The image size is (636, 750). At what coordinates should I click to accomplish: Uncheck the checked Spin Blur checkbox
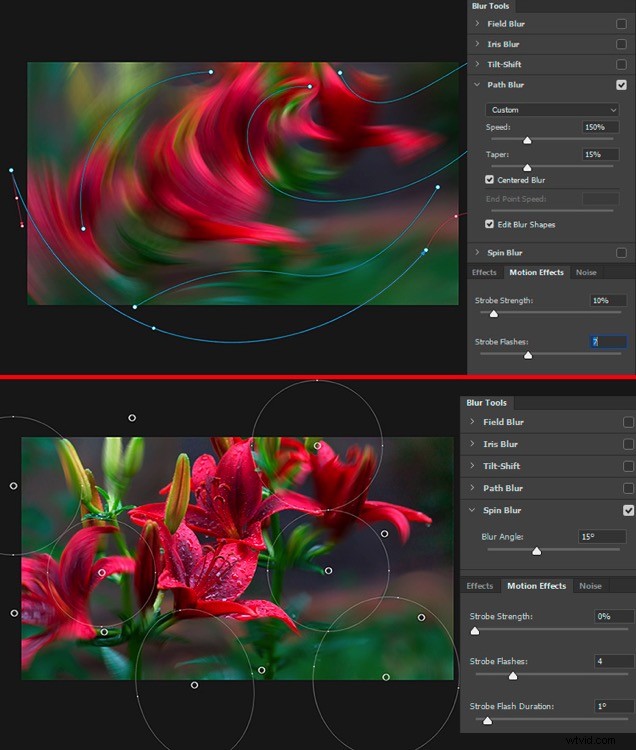(628, 510)
